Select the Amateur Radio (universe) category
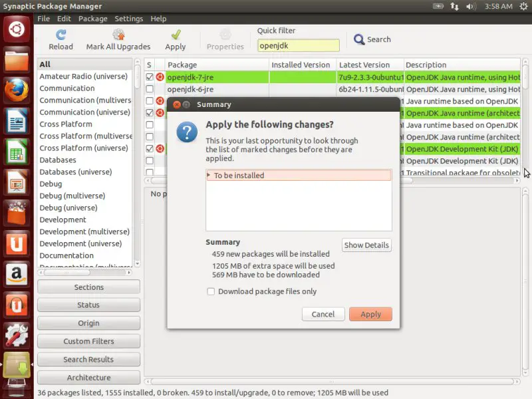Viewport: 532px width, 399px height. tap(84, 76)
